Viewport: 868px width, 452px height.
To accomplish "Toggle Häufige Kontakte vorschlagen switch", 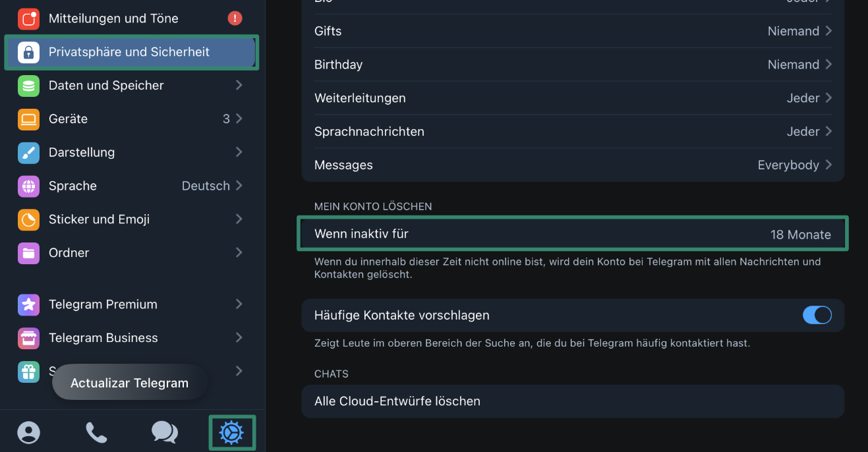I will (817, 316).
